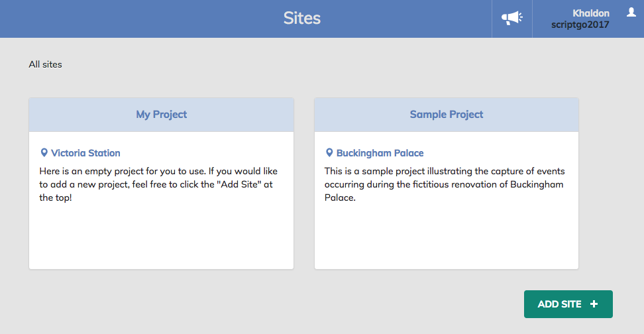Follow the Victoria Station link
This screenshot has height=334, width=644.
[x=85, y=153]
